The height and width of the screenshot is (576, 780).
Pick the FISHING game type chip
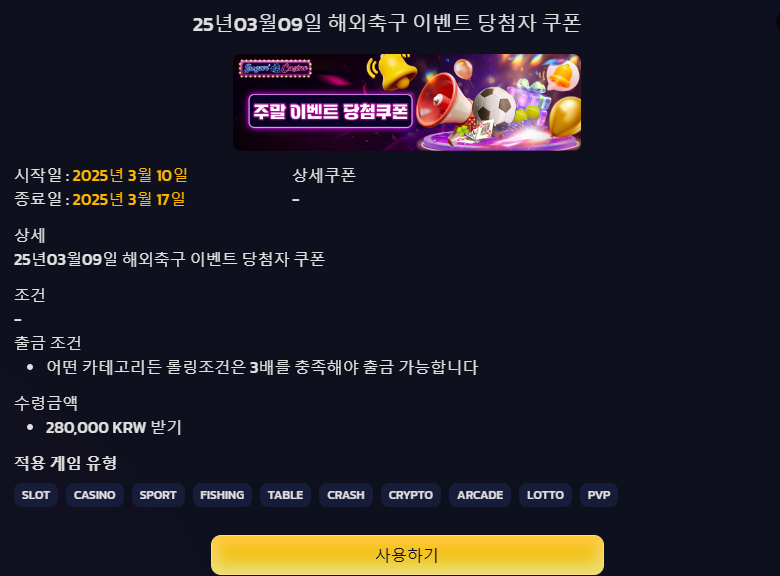click(x=222, y=495)
